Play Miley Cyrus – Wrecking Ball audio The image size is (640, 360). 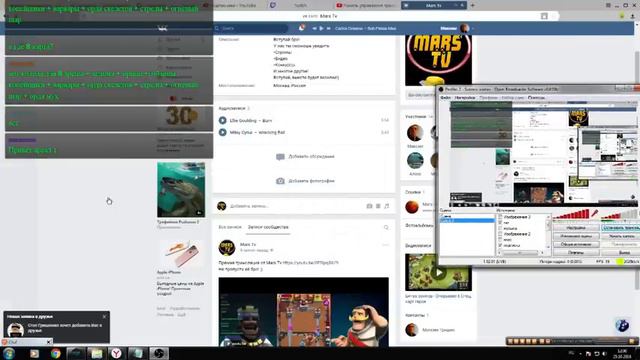coord(222,132)
